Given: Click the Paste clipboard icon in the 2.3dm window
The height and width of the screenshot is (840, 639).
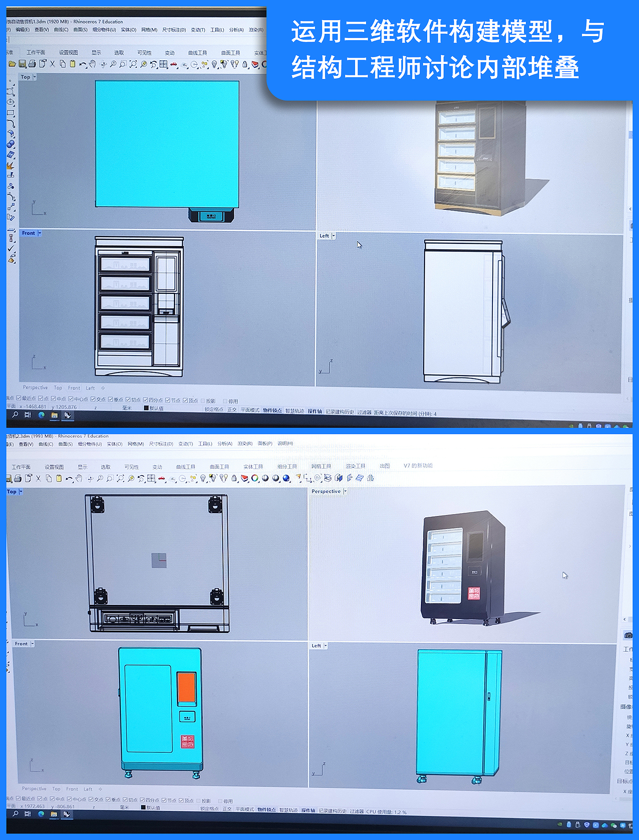Looking at the screenshot, I should coord(59,478).
